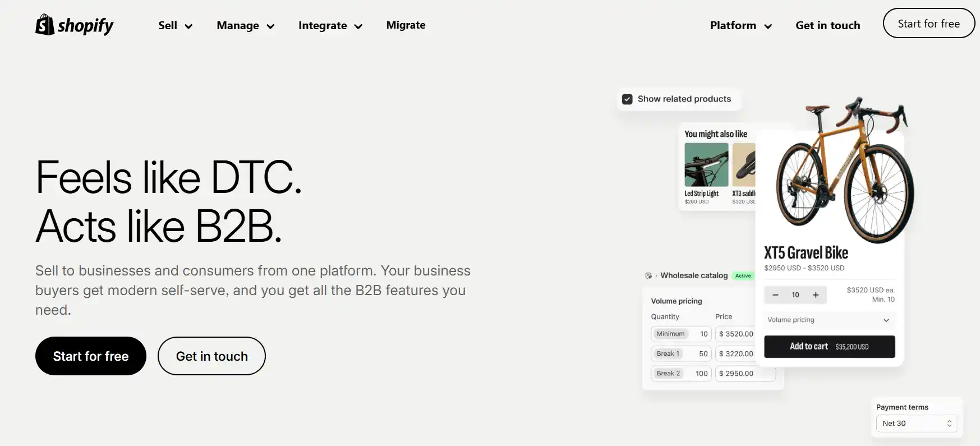Select the XT3 saddle product thumbnail
This screenshot has height=446, width=980.
744,165
